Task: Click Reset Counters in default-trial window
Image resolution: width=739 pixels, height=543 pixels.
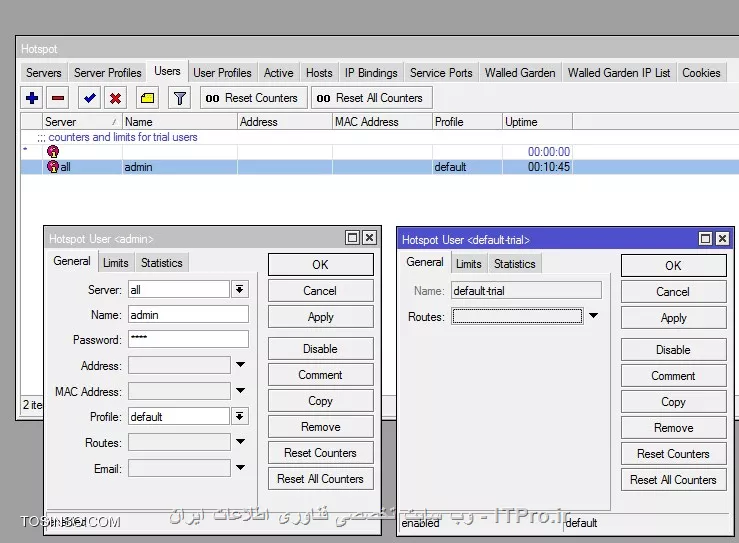Action: (x=673, y=453)
